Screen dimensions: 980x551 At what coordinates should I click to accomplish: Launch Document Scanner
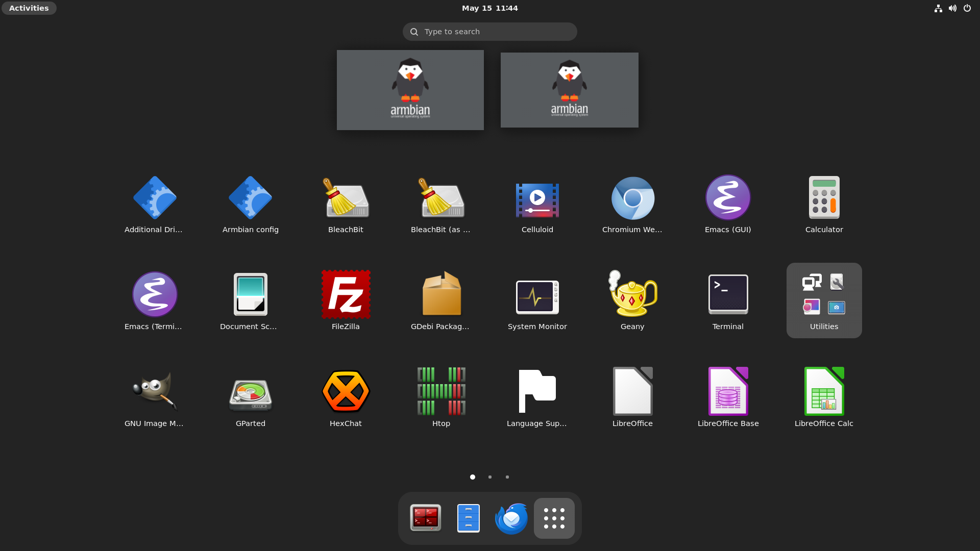[x=250, y=300]
